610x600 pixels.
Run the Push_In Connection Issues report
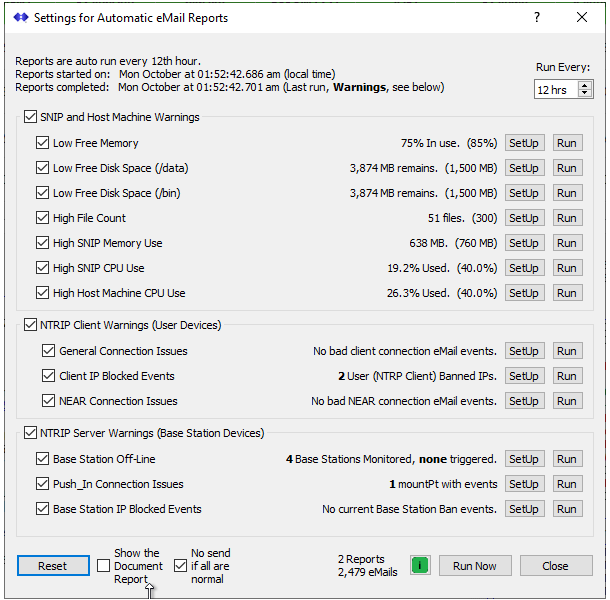pos(566,484)
